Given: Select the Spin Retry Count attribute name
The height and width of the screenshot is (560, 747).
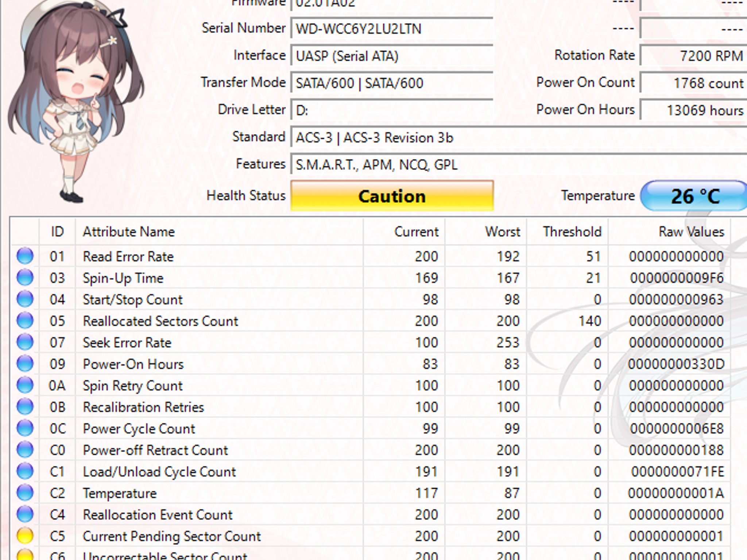Looking at the screenshot, I should tap(132, 386).
